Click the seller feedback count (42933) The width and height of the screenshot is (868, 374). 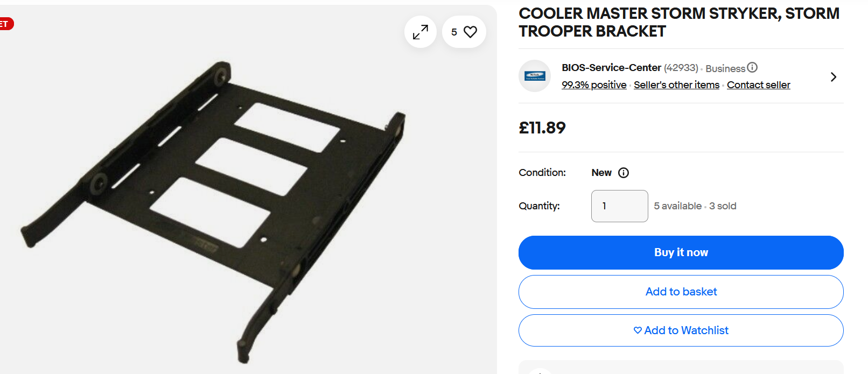pyautogui.click(x=681, y=68)
